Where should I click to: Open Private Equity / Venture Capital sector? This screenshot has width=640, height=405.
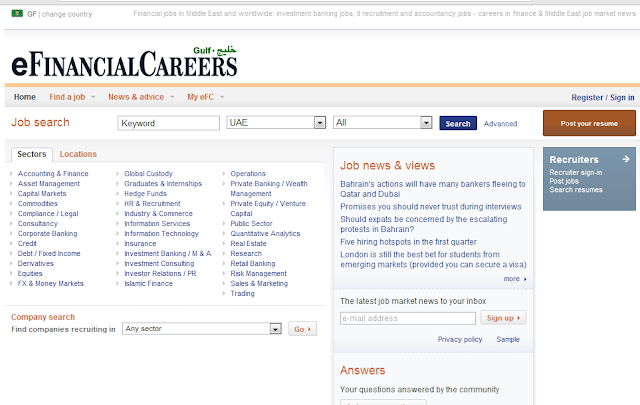pyautogui.click(x=268, y=209)
